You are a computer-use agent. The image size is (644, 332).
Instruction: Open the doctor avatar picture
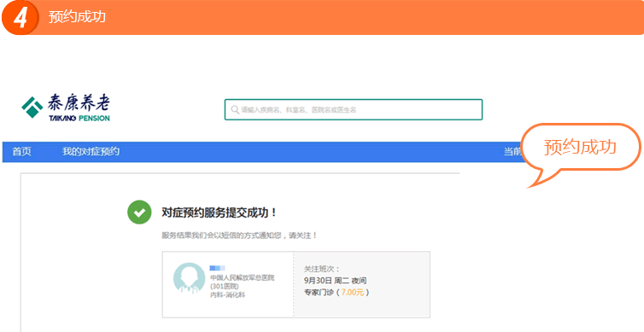[x=190, y=278]
